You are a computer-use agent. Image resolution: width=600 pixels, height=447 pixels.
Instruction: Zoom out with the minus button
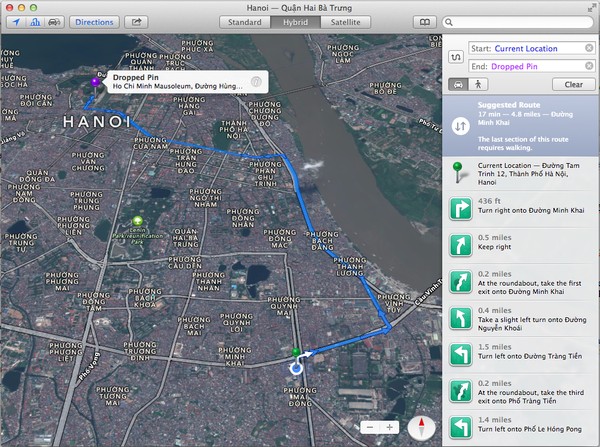tap(370, 427)
